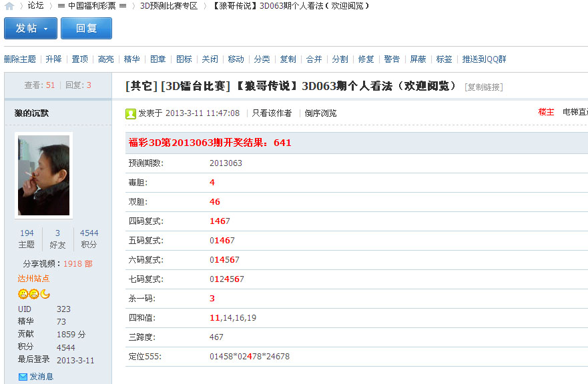
Task: Select 标签 moderation option
Action: click(x=444, y=59)
